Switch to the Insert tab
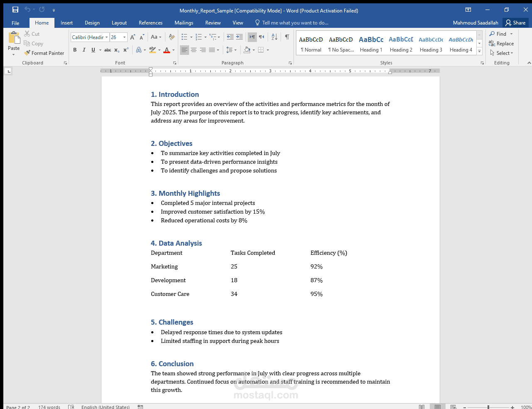 pos(66,23)
